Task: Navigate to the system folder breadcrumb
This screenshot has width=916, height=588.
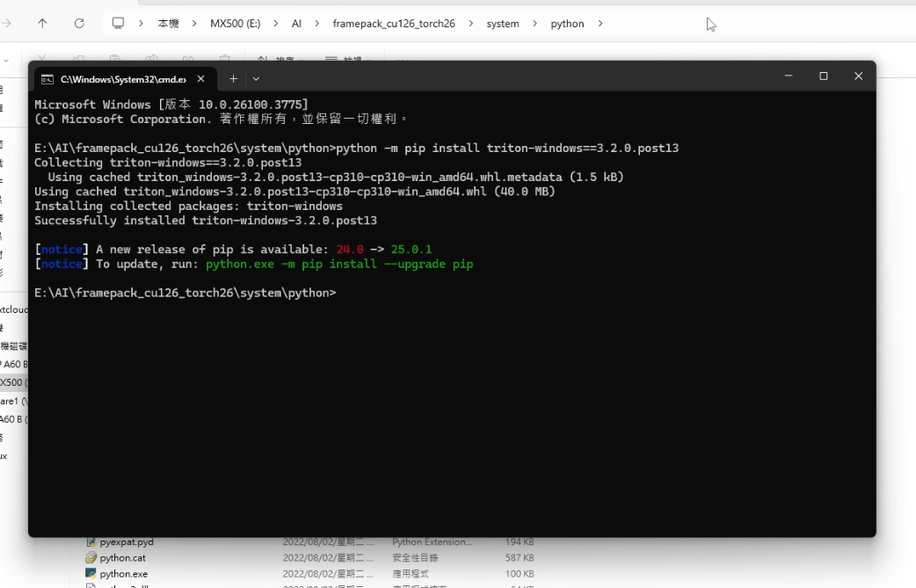Action: pos(503,24)
